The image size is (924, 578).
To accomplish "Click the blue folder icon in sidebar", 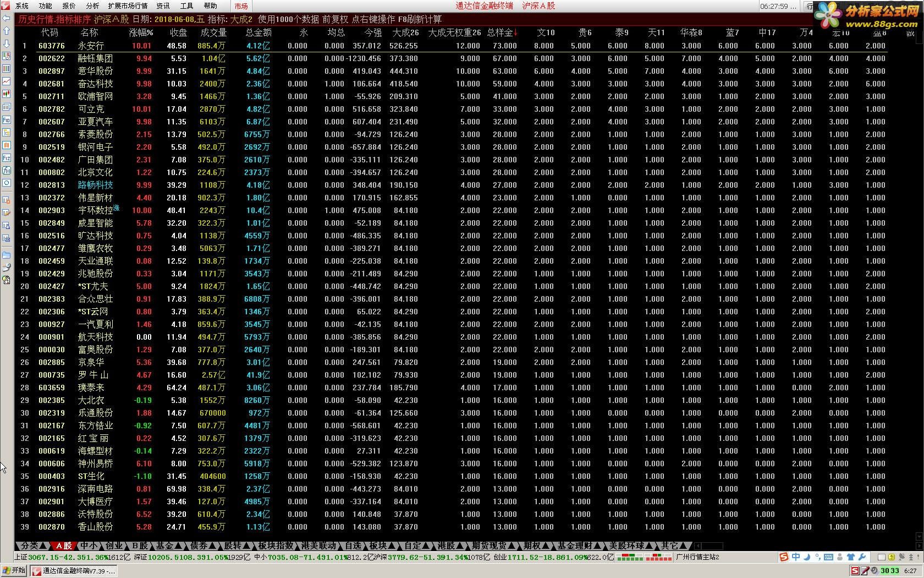I will click(6, 255).
